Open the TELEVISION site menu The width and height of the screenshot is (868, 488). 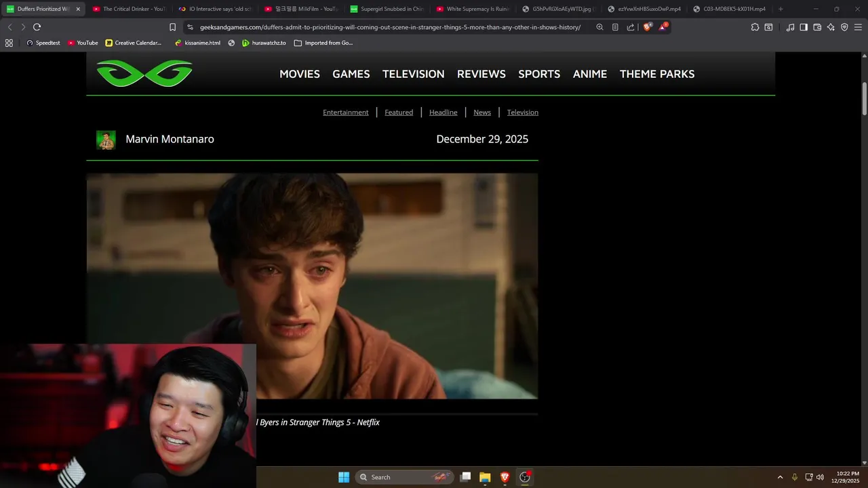coord(414,74)
